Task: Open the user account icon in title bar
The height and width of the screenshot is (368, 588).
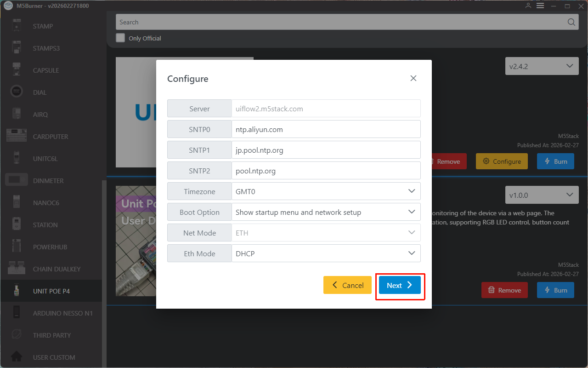Action: pyautogui.click(x=528, y=6)
